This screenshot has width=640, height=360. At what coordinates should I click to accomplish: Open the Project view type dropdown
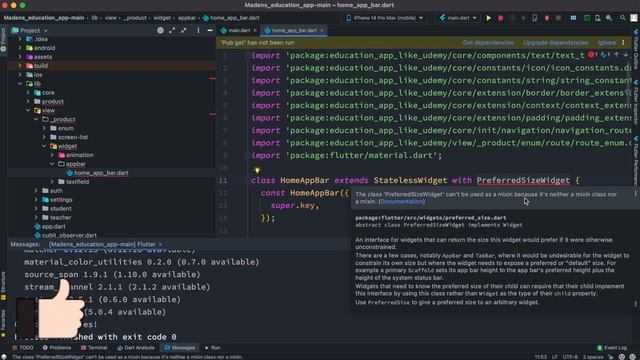tap(30, 30)
